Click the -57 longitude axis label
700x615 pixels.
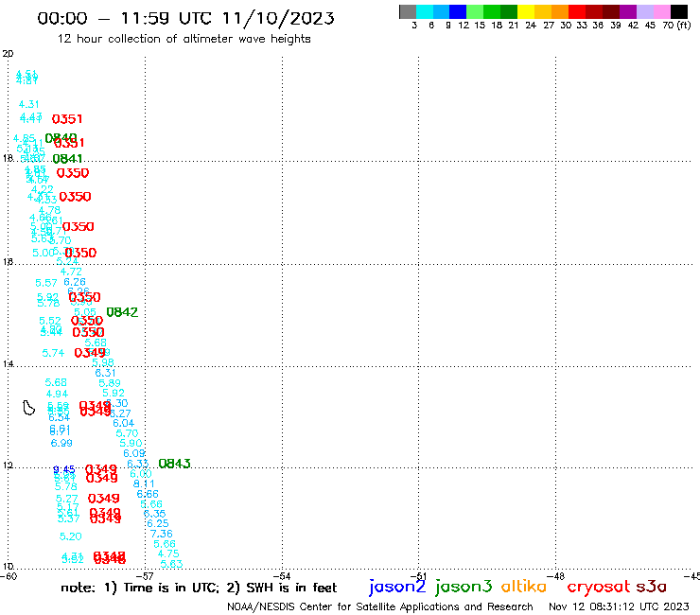145,576
